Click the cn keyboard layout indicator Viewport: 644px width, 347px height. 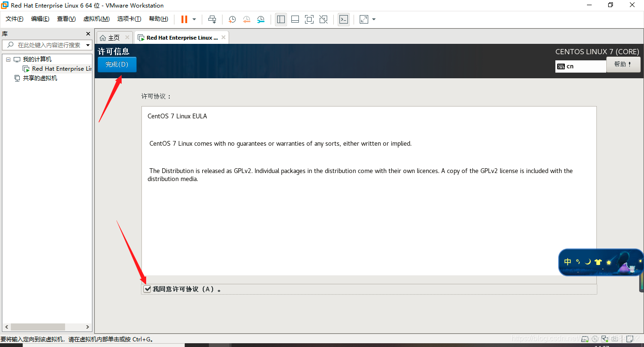(x=581, y=66)
